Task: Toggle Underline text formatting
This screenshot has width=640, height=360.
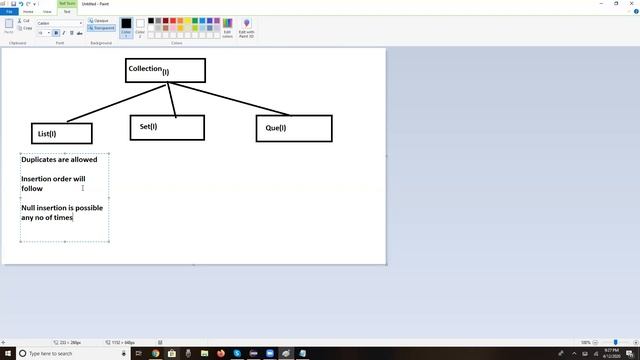Action: point(71,33)
